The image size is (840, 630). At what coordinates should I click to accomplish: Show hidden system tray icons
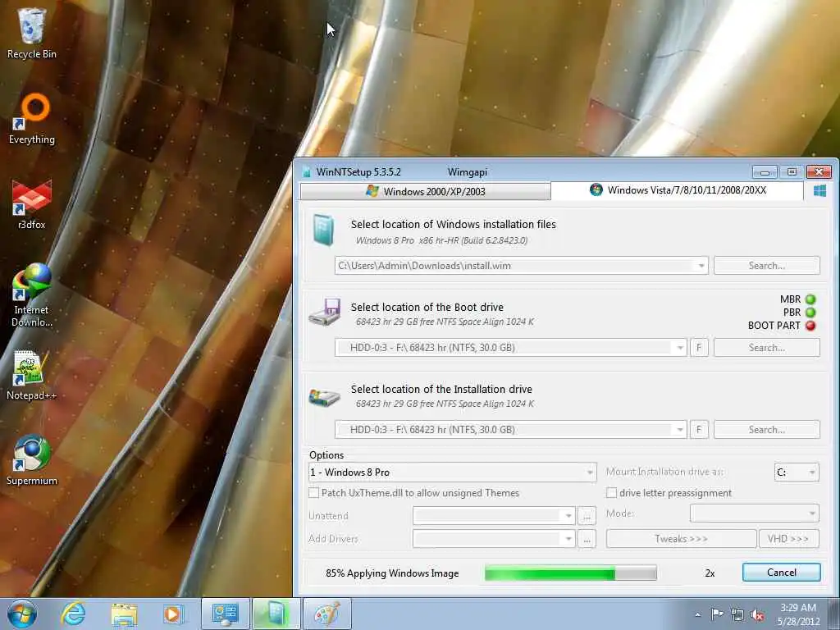pos(697,614)
